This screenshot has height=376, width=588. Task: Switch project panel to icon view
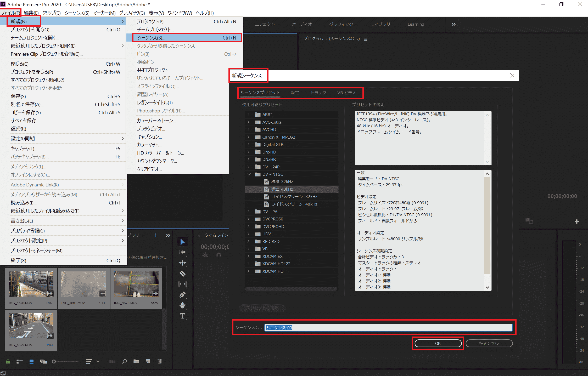(31, 361)
